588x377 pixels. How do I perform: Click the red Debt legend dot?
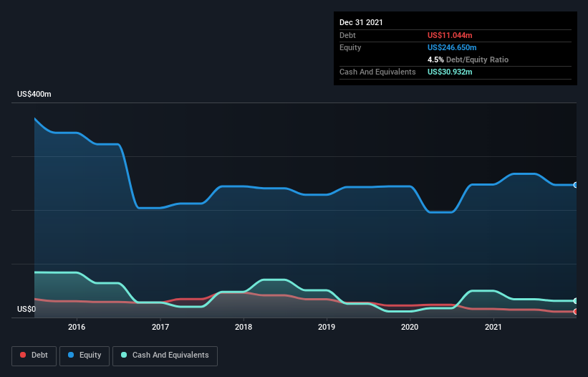click(23, 355)
